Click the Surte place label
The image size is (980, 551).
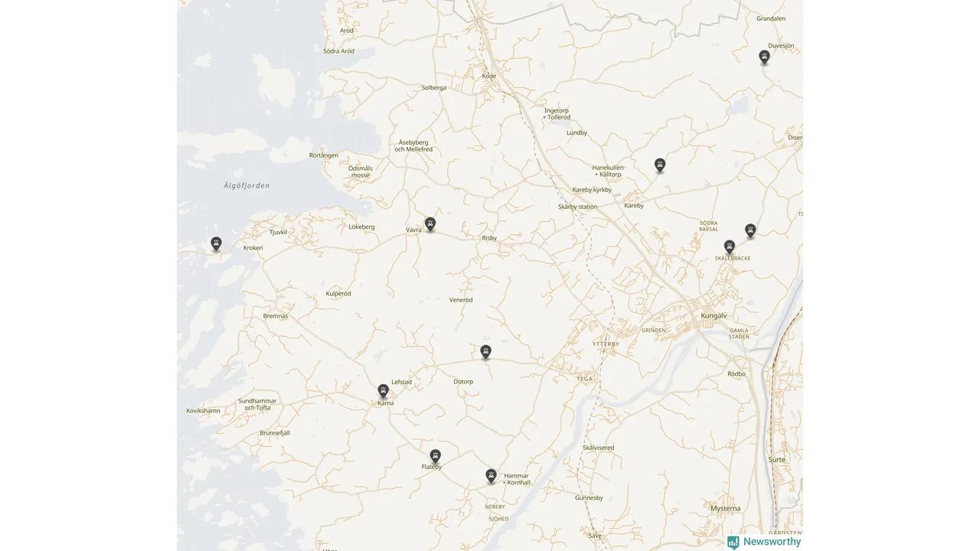pyautogui.click(x=776, y=460)
